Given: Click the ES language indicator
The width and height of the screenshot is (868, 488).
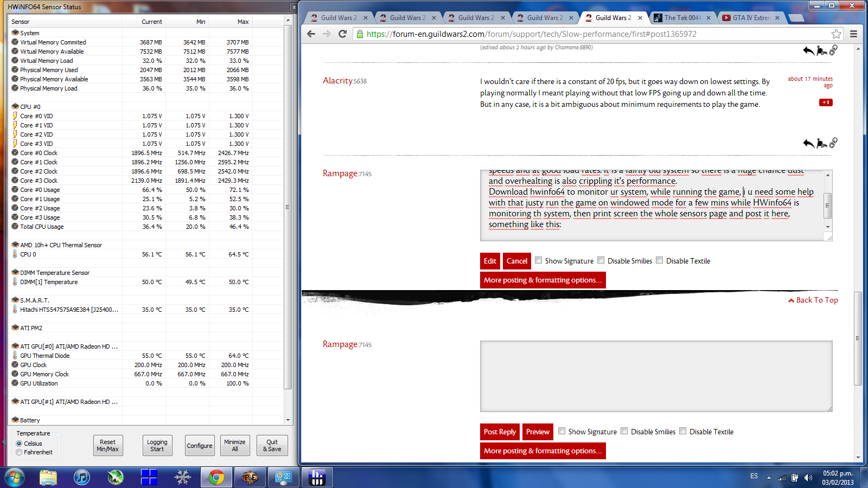Looking at the screenshot, I should 754,476.
